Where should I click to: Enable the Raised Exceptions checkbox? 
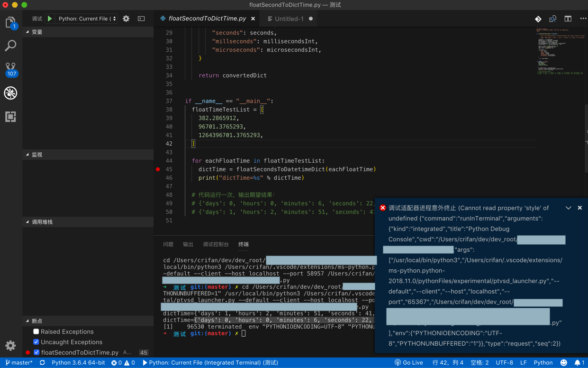pos(36,331)
